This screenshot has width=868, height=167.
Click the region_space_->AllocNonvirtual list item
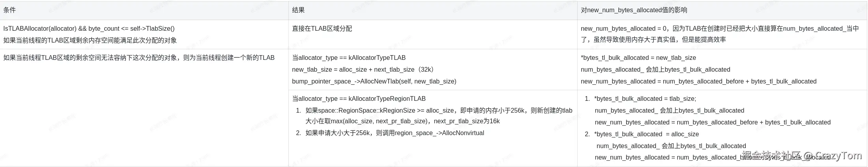tap(395, 133)
